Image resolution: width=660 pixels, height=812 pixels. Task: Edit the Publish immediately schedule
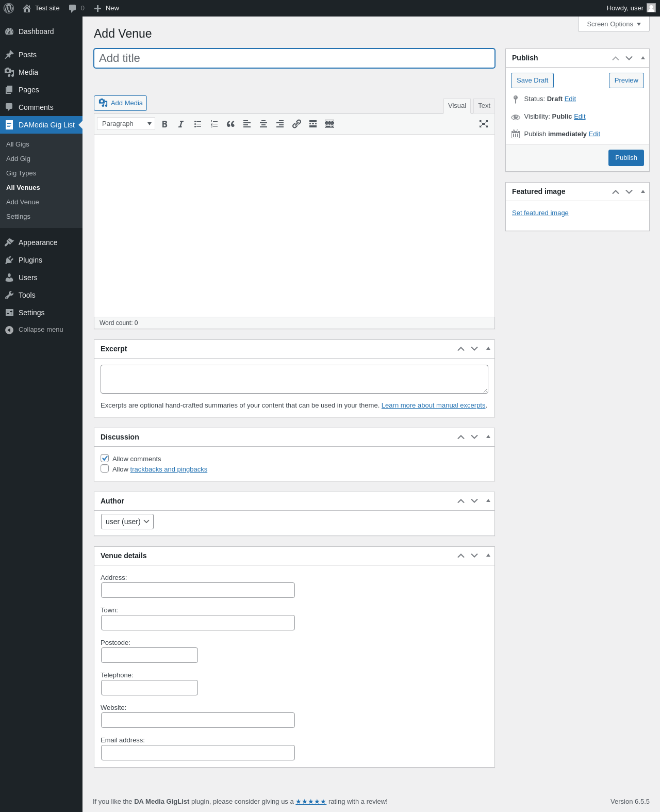595,134
